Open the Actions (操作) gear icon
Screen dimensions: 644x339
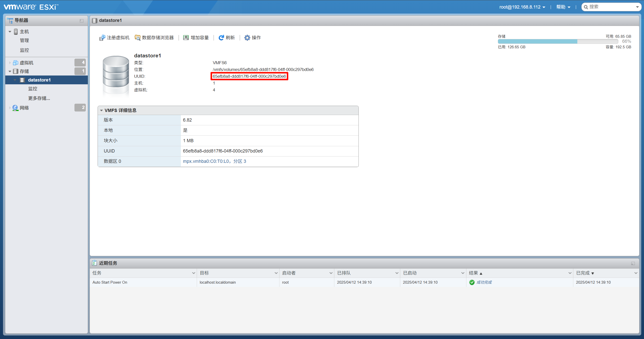tap(247, 38)
